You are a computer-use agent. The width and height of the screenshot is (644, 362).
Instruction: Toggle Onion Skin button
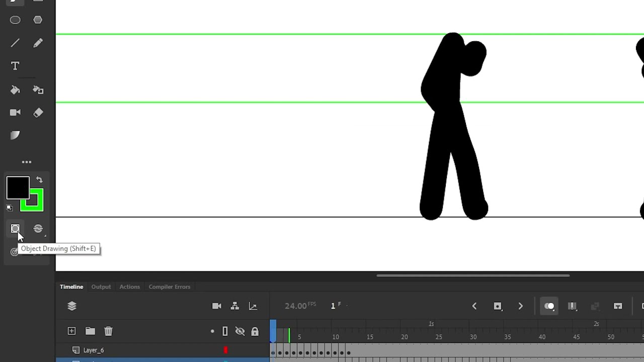click(x=549, y=306)
